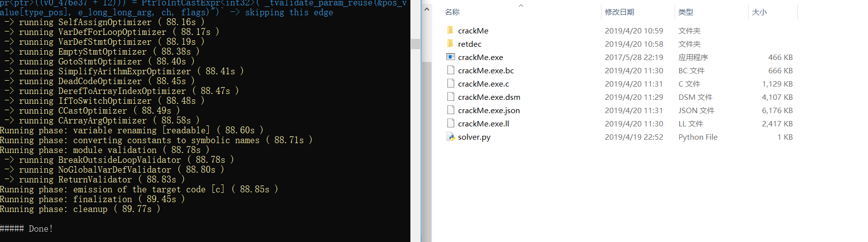Click the 大小 column header

(x=759, y=12)
